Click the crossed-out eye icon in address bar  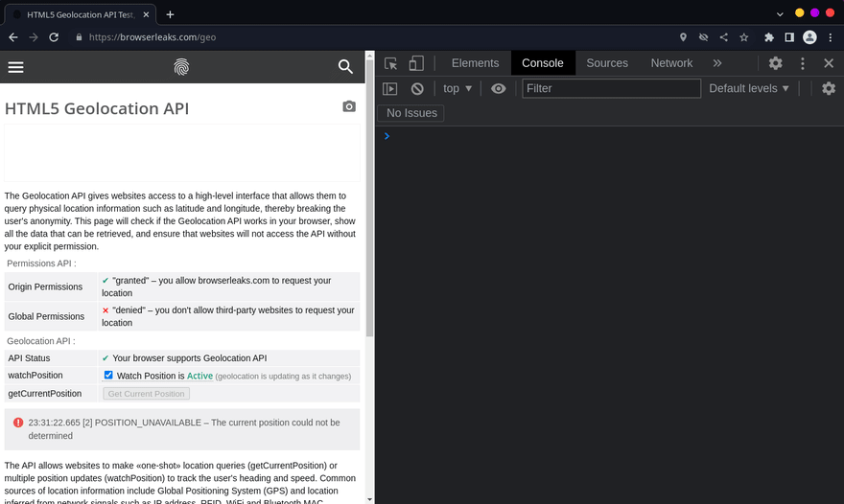(x=703, y=37)
